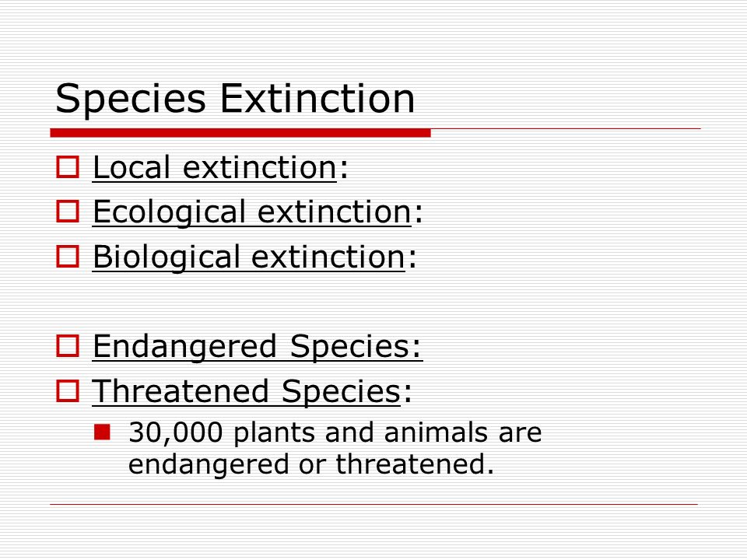Image resolution: width=747 pixels, height=560 pixels.
Task: Click the underlined Biological extinction term
Action: tap(249, 257)
